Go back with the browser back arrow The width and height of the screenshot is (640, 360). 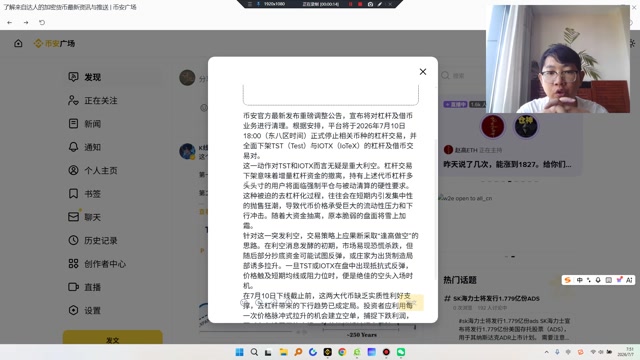pos(10,22)
